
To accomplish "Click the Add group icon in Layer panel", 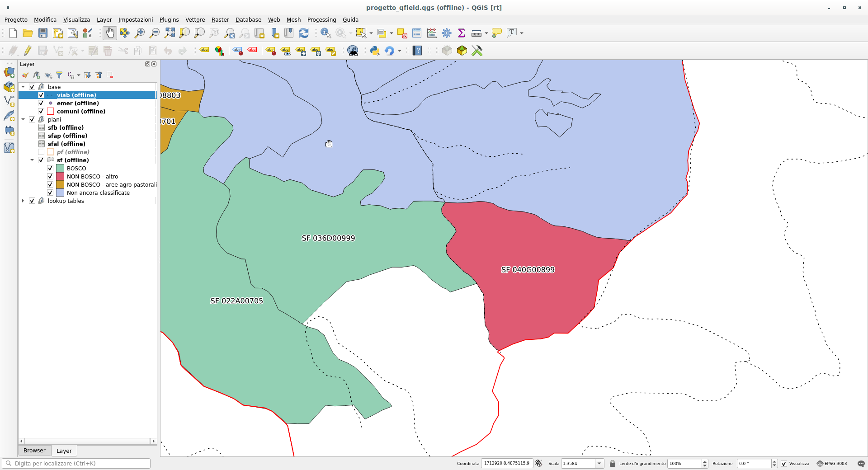I will pyautogui.click(x=37, y=75).
